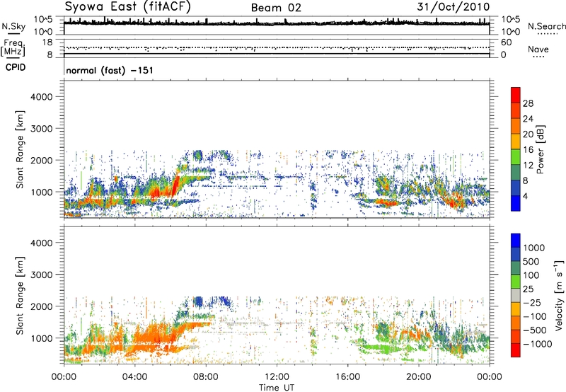Pick the red top segment of Power colorbar
The image size is (566, 392).
click(516, 96)
